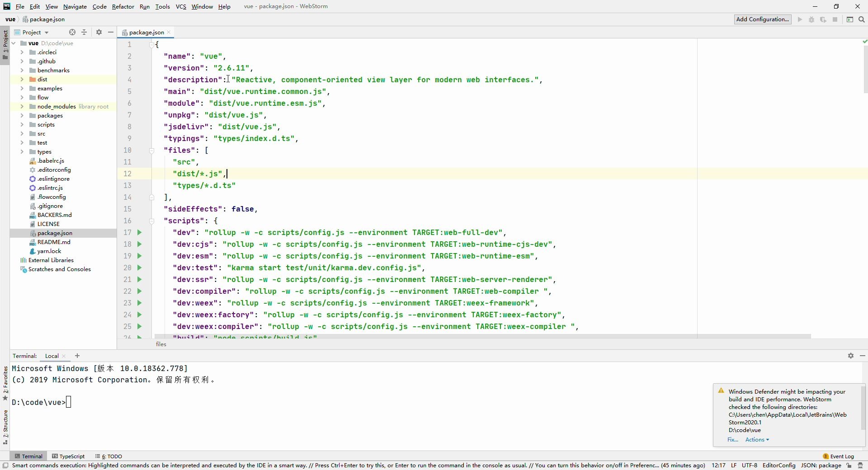Toggle tool window buttons icon in status bar
Screen dimensions: 868x470
(5, 465)
